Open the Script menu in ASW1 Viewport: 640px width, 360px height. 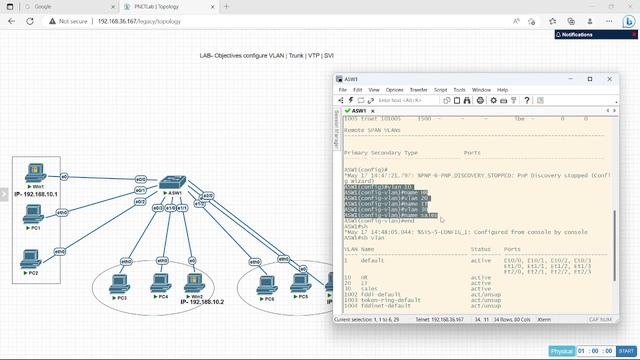tap(440, 90)
